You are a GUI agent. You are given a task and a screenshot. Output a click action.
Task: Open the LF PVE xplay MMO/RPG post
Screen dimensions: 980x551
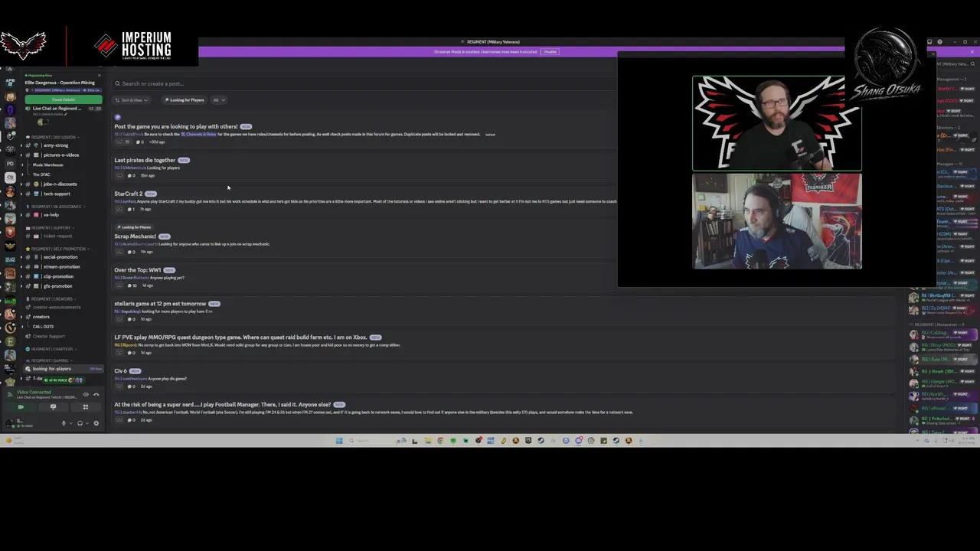click(240, 337)
